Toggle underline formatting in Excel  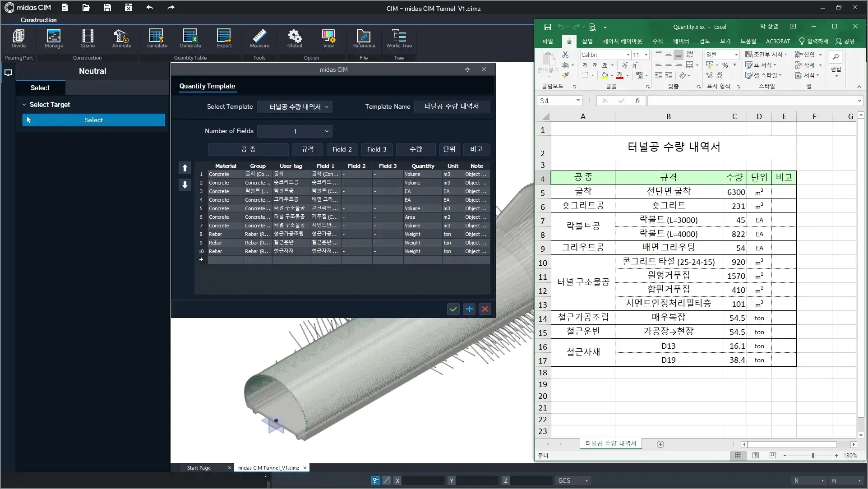point(605,65)
